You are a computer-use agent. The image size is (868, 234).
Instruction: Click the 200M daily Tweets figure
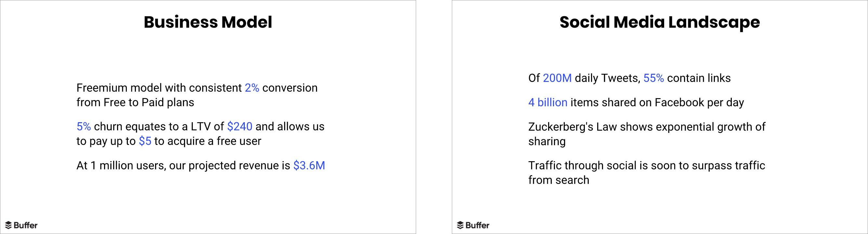557,78
